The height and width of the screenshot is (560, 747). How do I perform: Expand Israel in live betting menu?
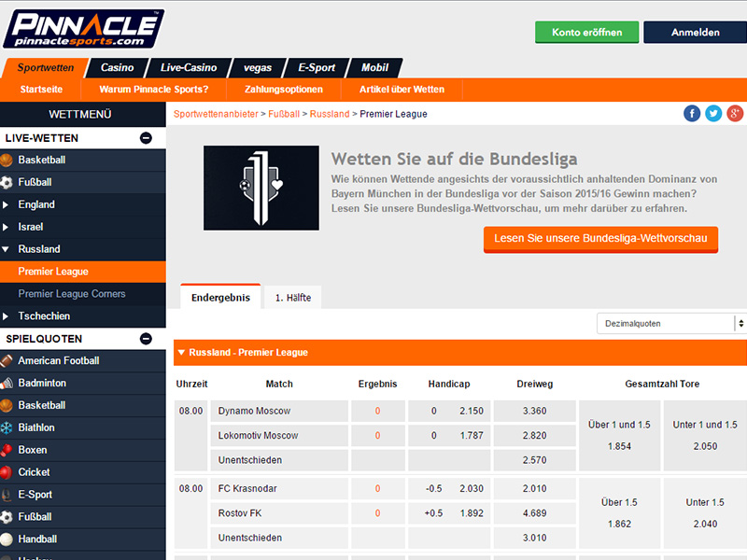[x=6, y=227]
